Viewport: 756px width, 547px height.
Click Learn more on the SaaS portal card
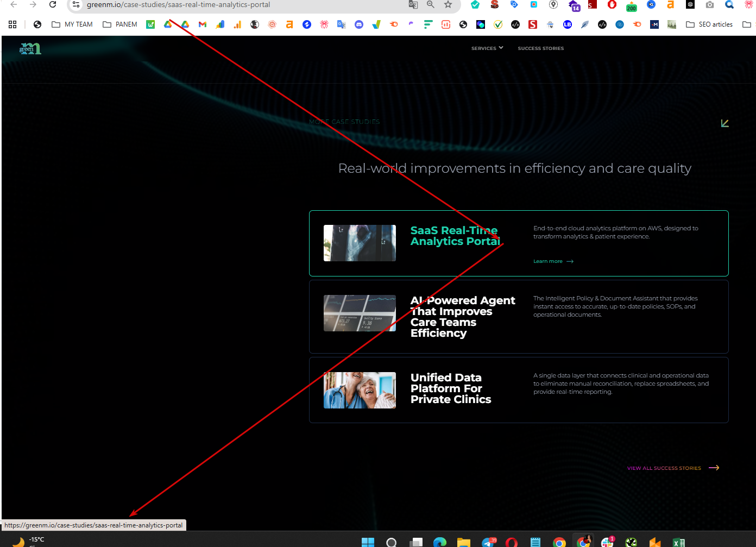coord(553,261)
